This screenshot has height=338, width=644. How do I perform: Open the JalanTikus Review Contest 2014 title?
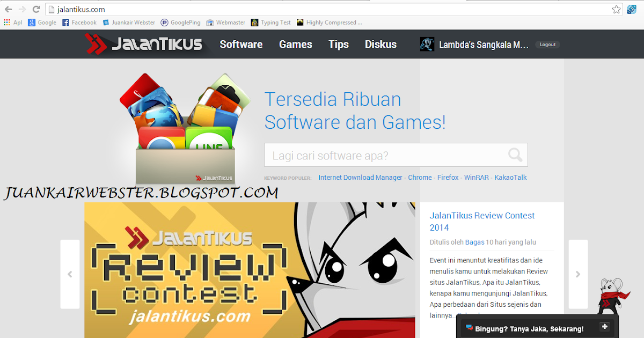pyautogui.click(x=482, y=221)
